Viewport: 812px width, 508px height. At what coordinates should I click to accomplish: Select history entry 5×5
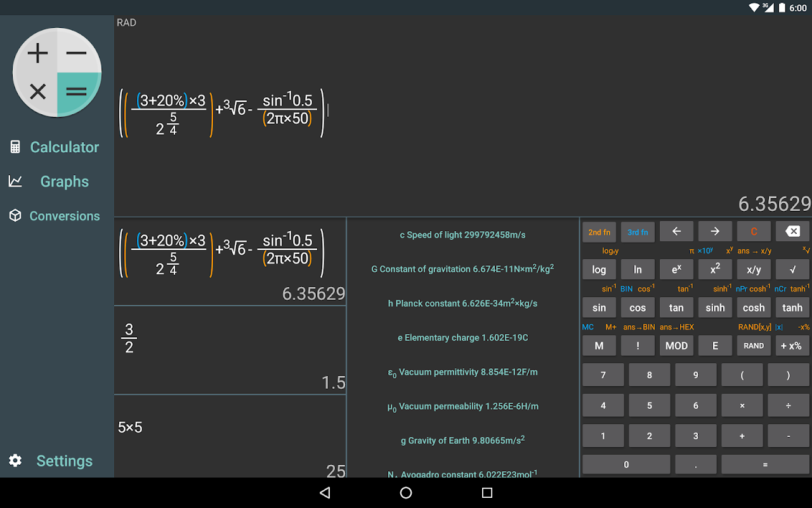(230, 436)
